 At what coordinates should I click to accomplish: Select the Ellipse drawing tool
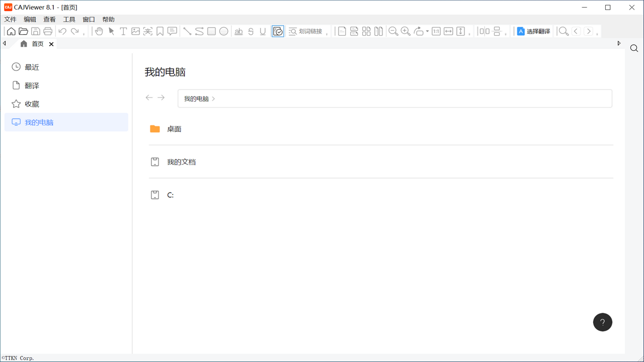point(224,31)
